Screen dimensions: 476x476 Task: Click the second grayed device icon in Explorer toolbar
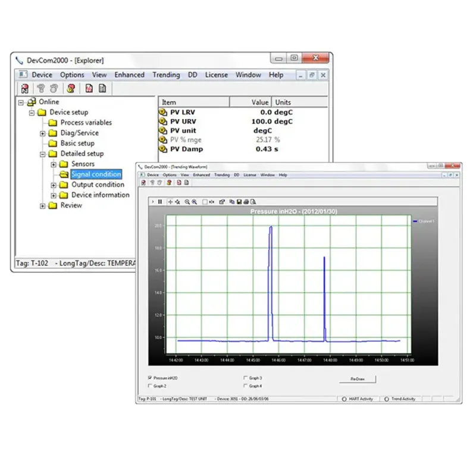pos(54,88)
